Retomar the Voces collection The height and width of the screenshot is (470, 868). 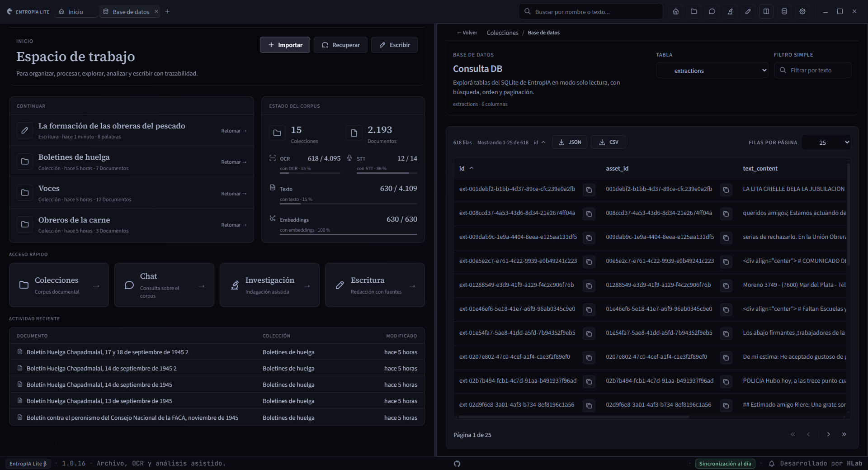click(x=234, y=194)
